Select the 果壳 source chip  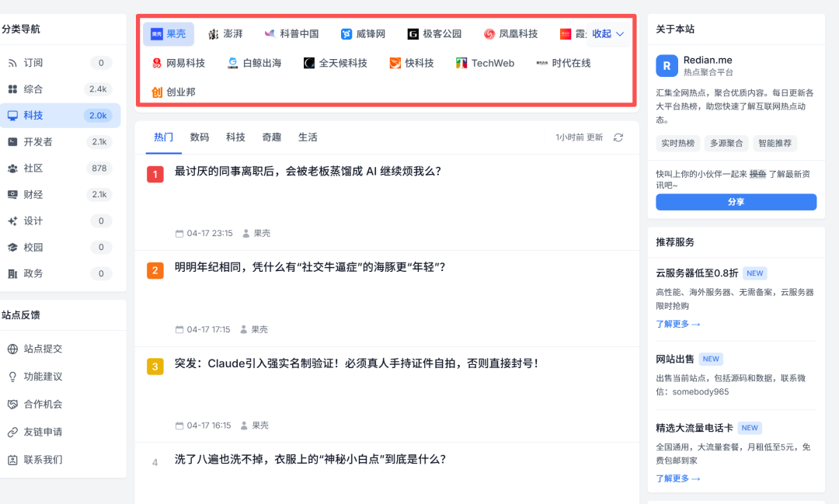168,34
